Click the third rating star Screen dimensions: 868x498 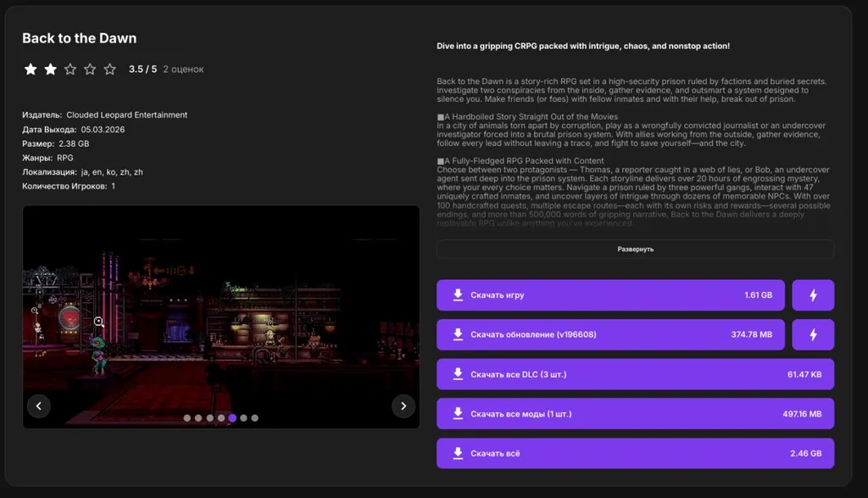[70, 70]
